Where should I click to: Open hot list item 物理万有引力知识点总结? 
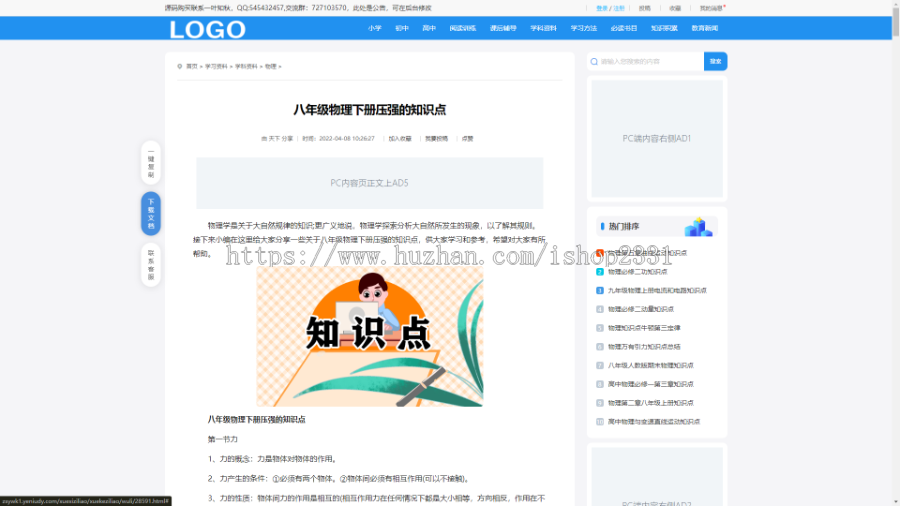644,347
